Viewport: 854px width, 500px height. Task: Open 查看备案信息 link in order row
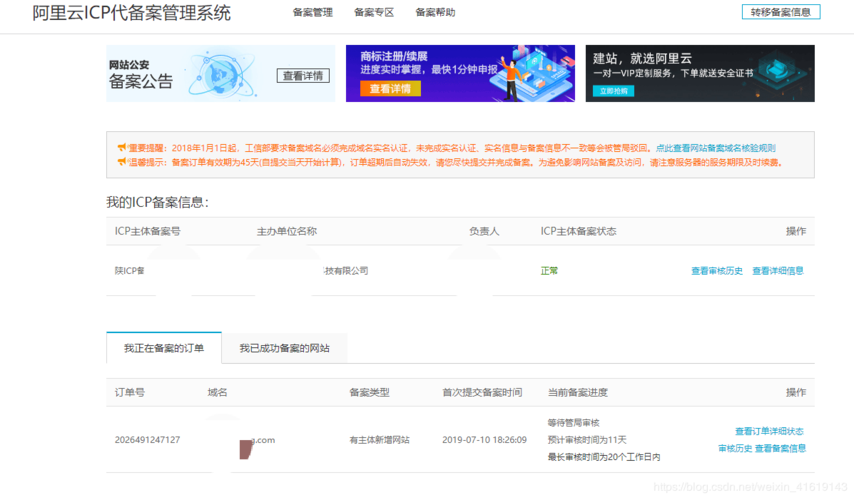pos(780,449)
